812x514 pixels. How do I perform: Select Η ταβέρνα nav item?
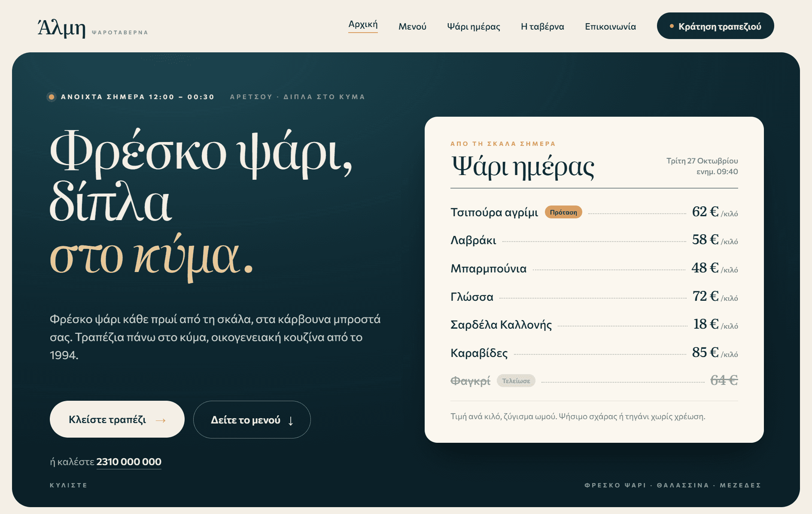(542, 27)
